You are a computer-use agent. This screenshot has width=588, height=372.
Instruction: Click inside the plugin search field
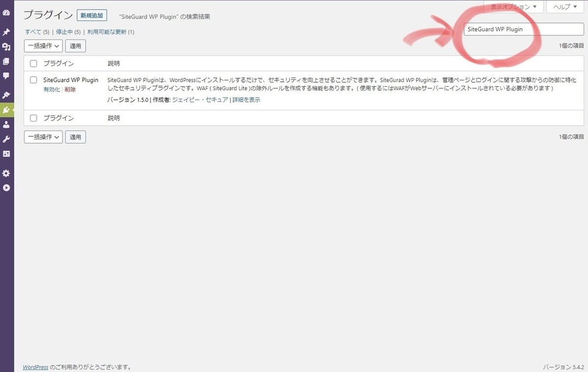(x=523, y=29)
